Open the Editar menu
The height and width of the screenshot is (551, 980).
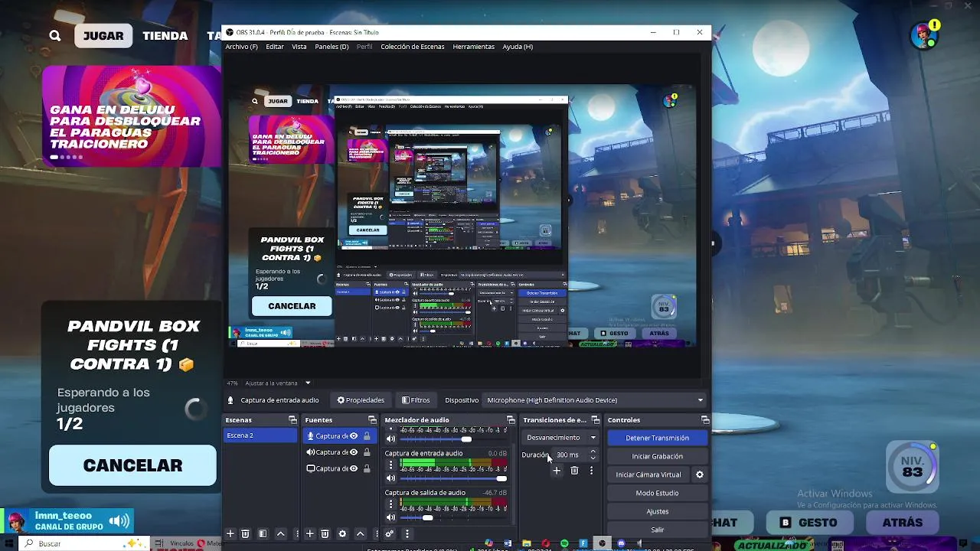(275, 47)
